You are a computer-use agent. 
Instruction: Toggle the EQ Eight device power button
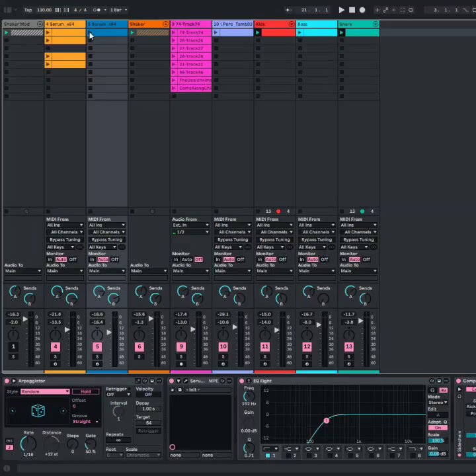pos(242,381)
